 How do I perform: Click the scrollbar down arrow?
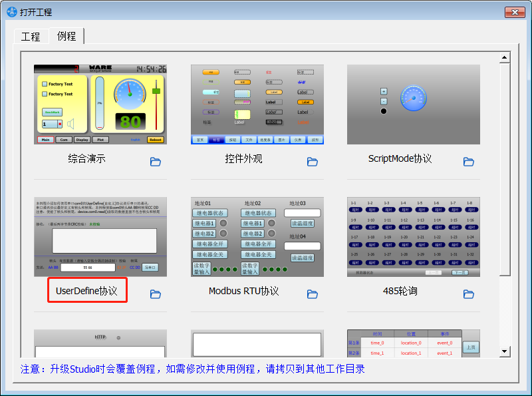(x=505, y=351)
